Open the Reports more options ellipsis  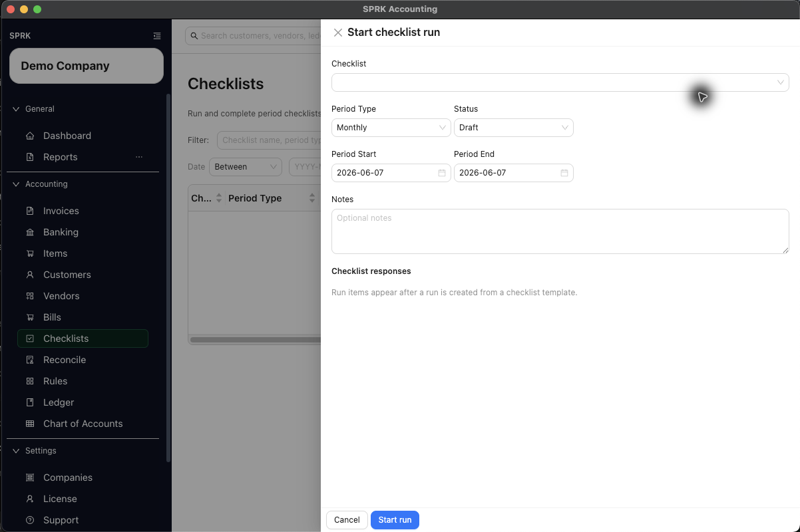pos(139,157)
